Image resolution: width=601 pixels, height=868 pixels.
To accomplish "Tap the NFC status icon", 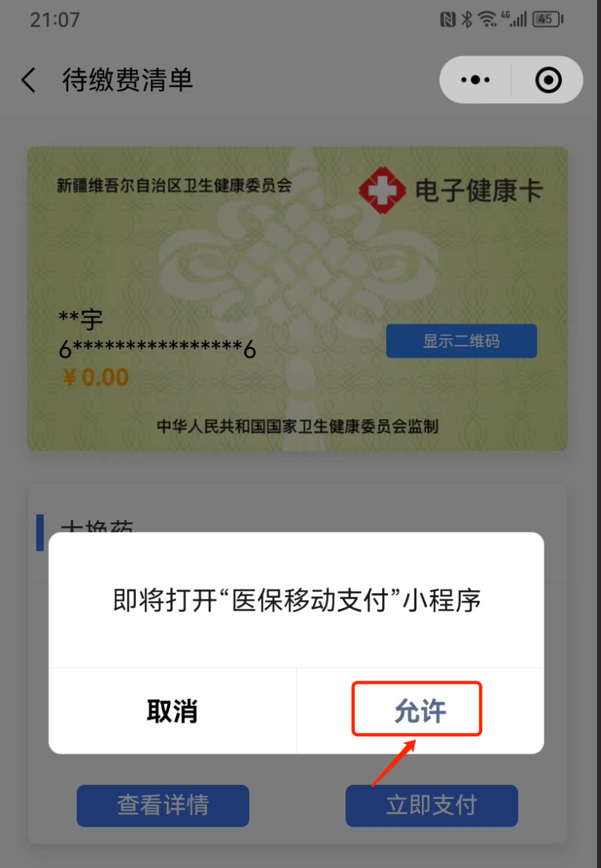I will (448, 19).
